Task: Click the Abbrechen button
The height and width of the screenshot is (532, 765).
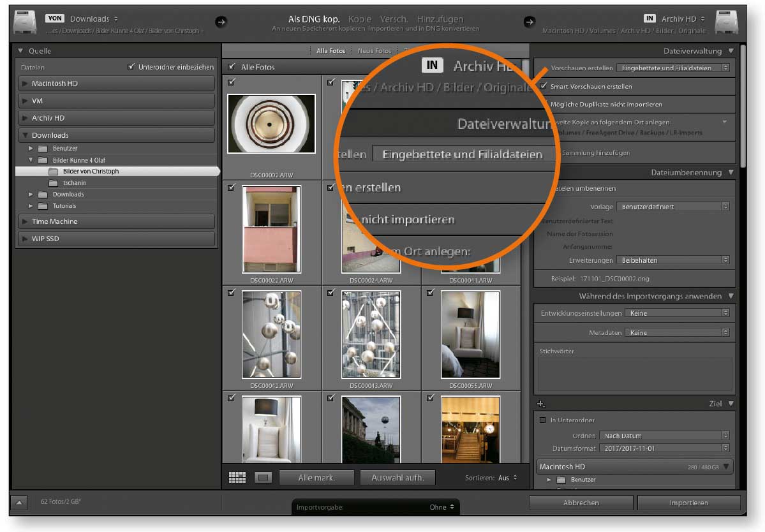Action: pyautogui.click(x=581, y=503)
